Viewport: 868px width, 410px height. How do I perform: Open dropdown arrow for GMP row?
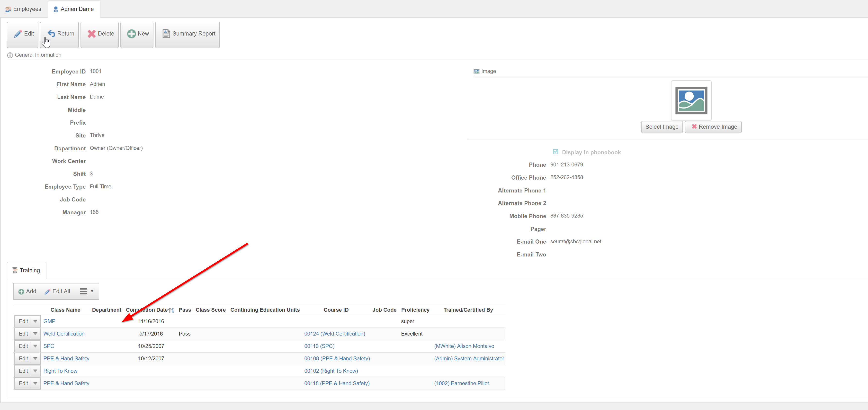35,321
